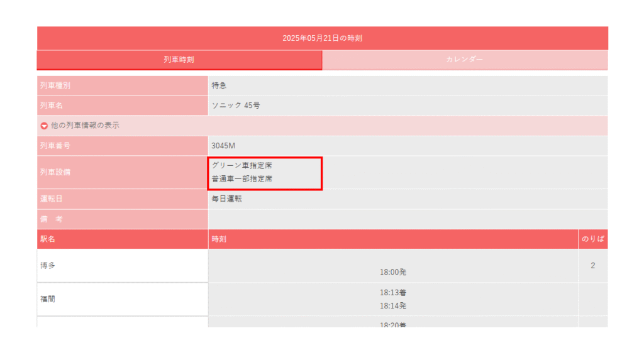Click the 18:00発 departure time
The height and width of the screenshot is (338, 644).
[x=392, y=273]
